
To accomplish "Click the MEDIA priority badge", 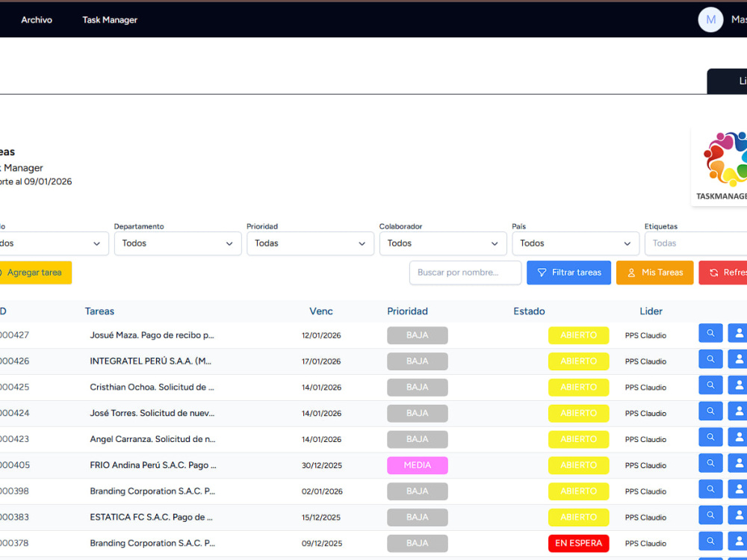I will point(418,465).
